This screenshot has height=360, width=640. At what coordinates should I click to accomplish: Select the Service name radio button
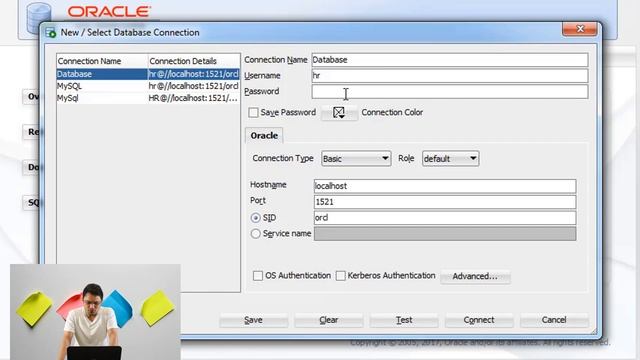[256, 234]
